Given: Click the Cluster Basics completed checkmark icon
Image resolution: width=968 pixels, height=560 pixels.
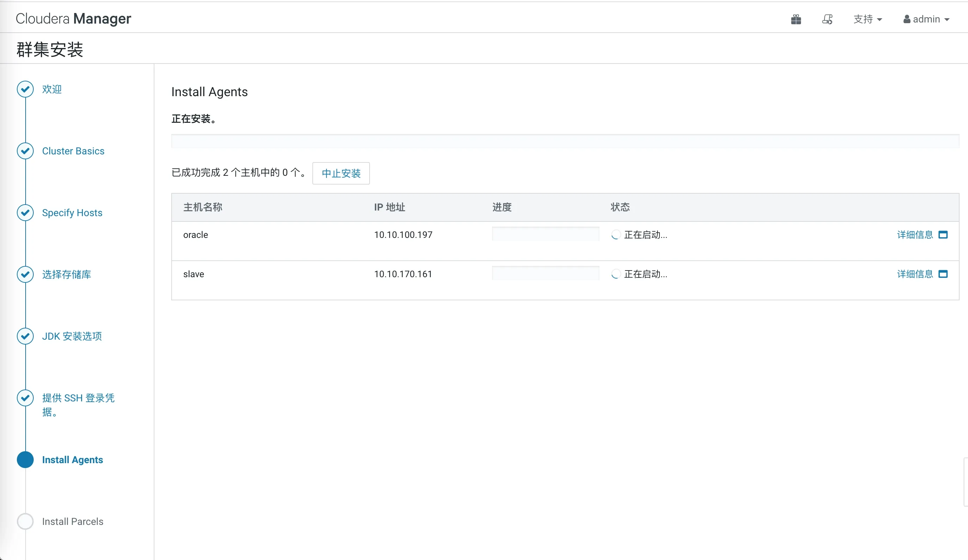Looking at the screenshot, I should (25, 151).
